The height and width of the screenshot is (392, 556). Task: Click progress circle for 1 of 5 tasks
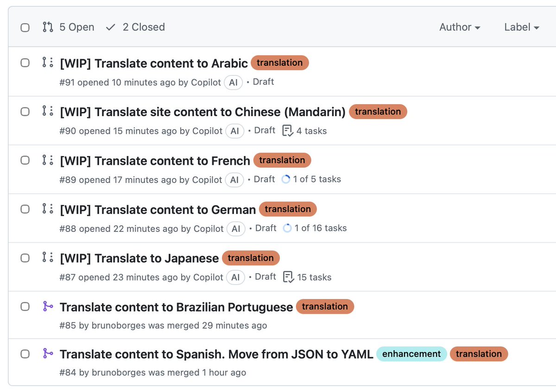[x=286, y=179]
